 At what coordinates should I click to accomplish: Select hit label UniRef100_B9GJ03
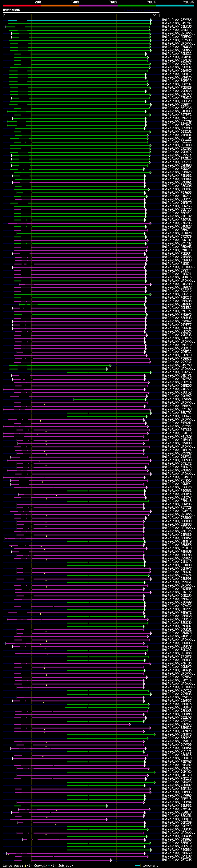pos(177,94)
